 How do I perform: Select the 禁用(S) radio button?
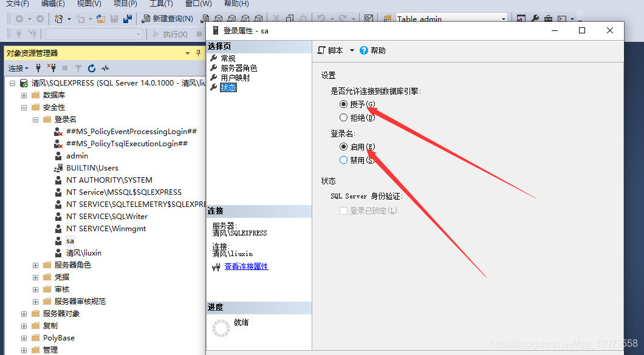click(x=343, y=160)
